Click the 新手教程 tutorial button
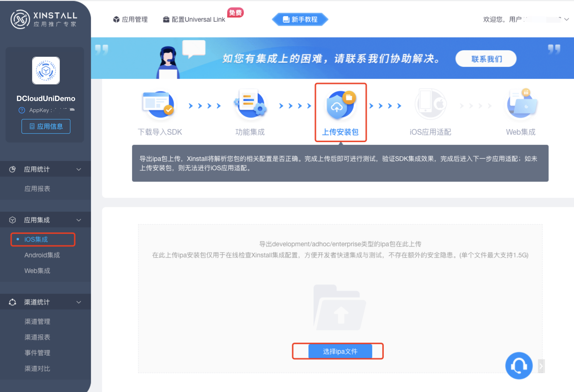This screenshot has height=392, width=574. (x=300, y=19)
